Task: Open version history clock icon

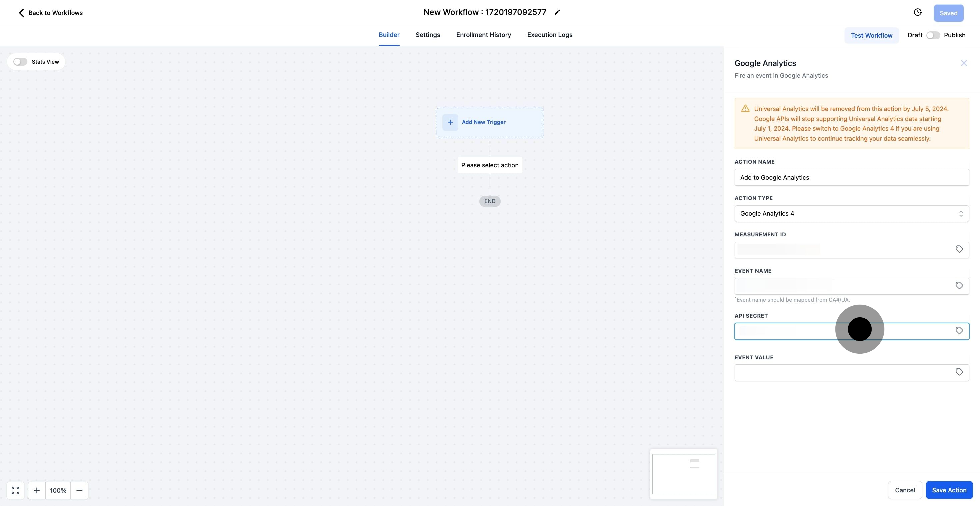Action: 918,13
